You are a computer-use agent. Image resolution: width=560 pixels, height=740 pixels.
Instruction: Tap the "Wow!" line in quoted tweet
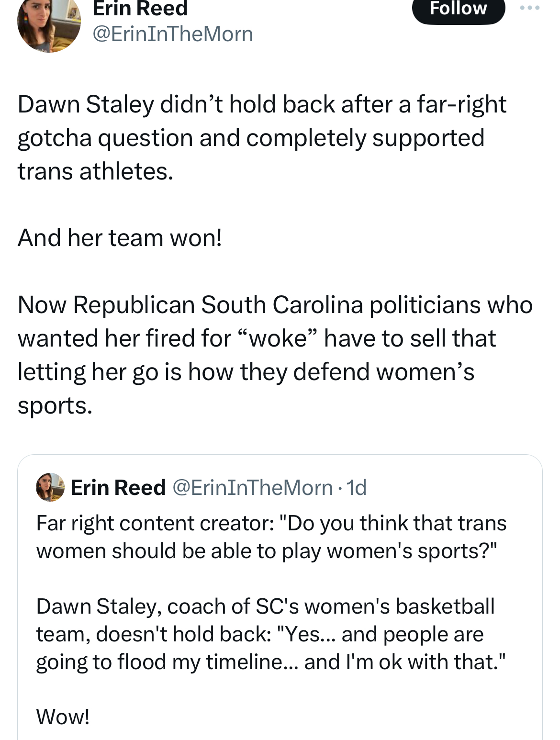[63, 717]
